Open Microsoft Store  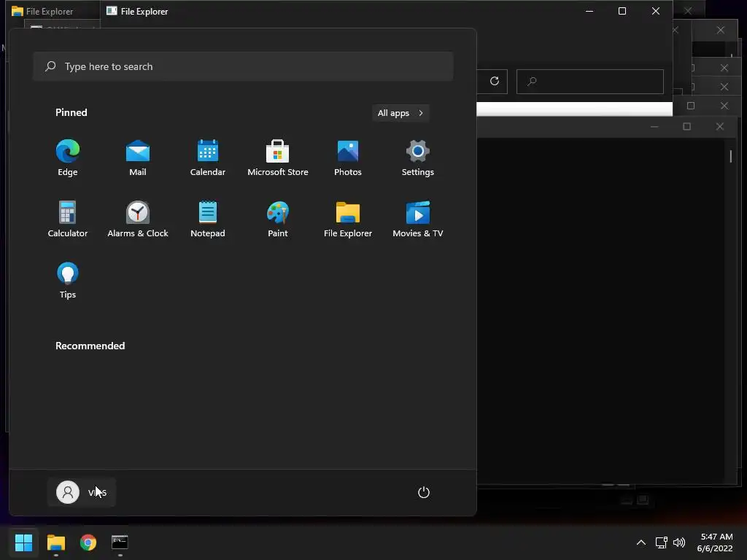(278, 157)
